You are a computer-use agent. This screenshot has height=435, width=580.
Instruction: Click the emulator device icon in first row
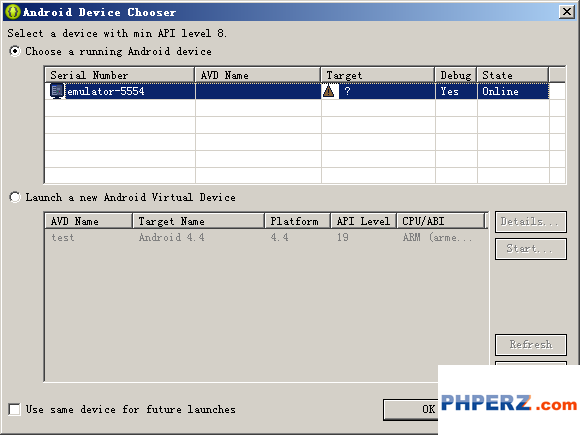point(57,91)
